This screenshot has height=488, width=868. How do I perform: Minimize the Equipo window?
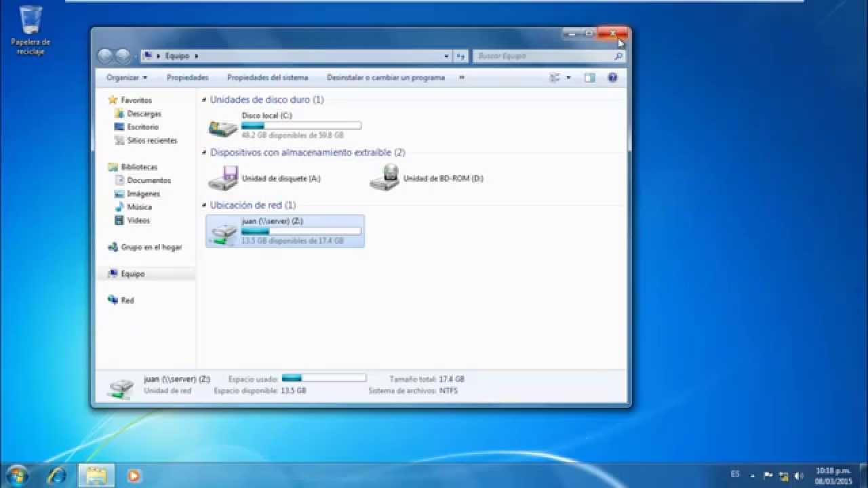coord(572,33)
